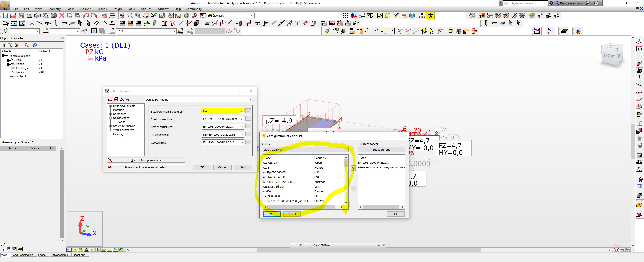The height and width of the screenshot is (262, 644).
Task: Switch to the Groups tab in Object Inspector
Action: click(25, 142)
